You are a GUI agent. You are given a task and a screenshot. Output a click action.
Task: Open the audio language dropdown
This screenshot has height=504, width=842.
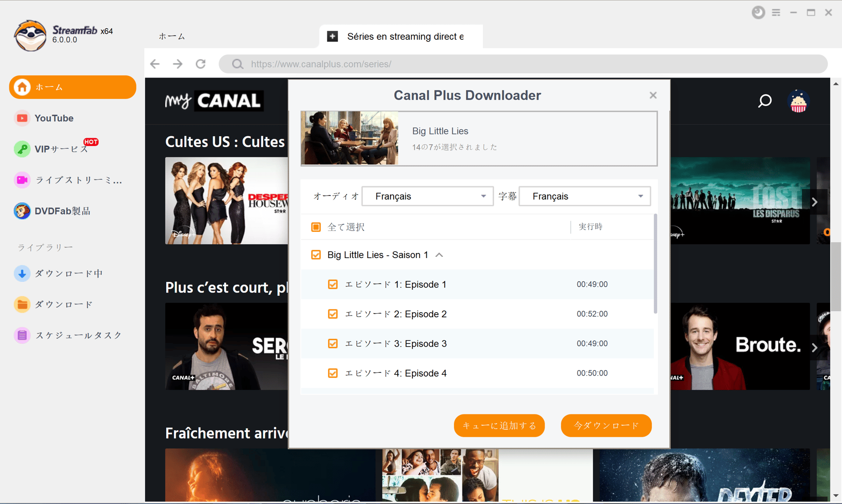click(x=428, y=196)
